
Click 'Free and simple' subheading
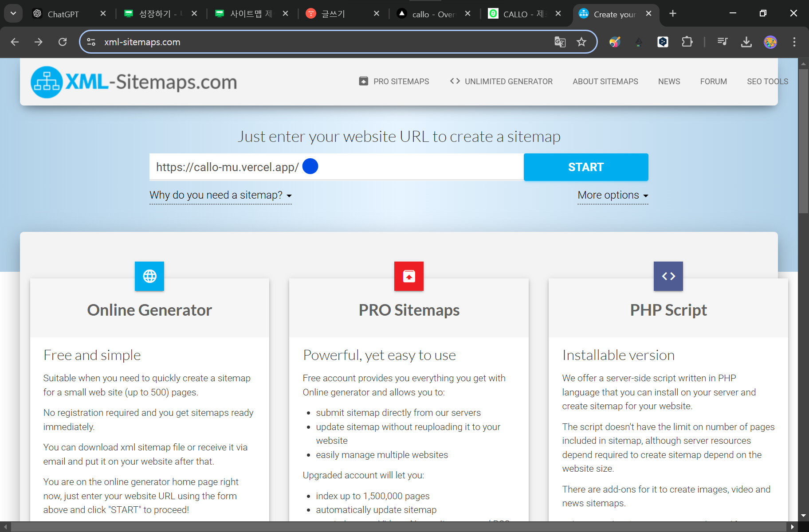point(92,355)
